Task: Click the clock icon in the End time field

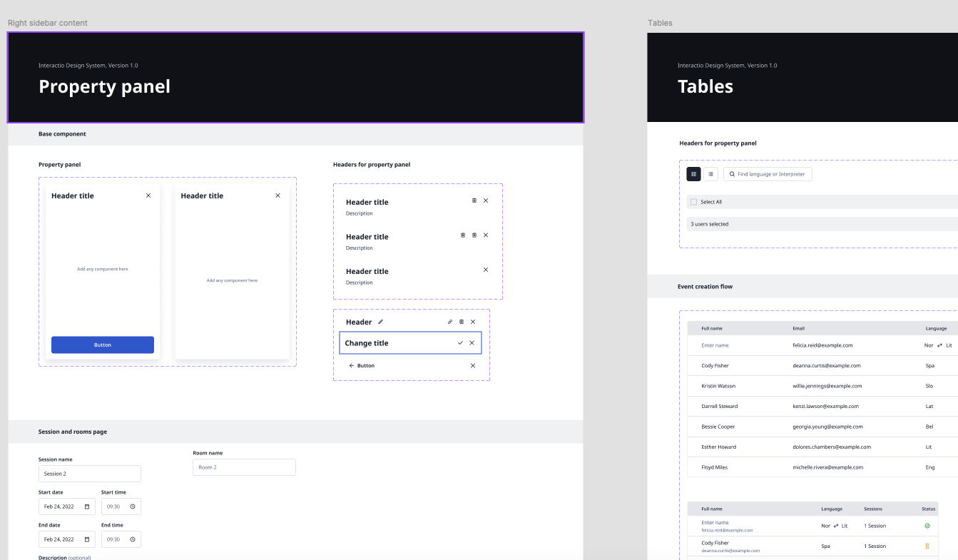Action: click(x=133, y=539)
